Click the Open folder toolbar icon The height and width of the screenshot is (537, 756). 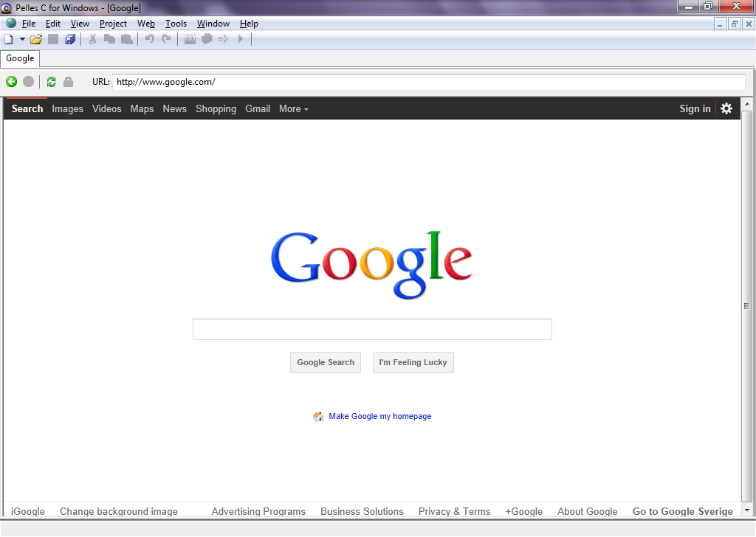coord(36,40)
